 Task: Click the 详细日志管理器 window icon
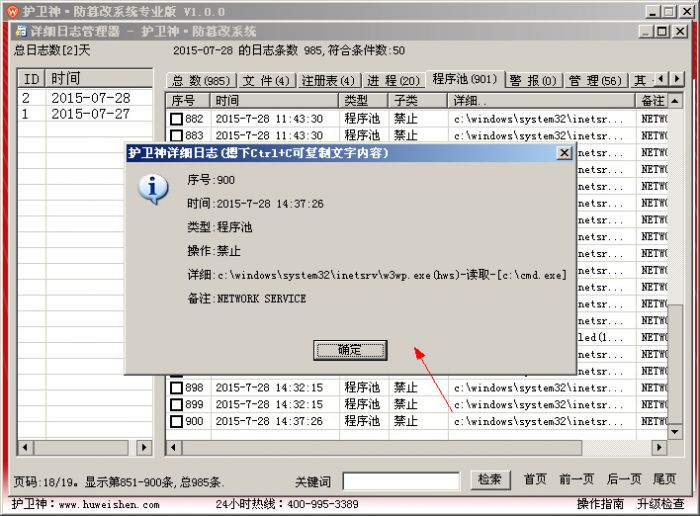click(x=21, y=31)
